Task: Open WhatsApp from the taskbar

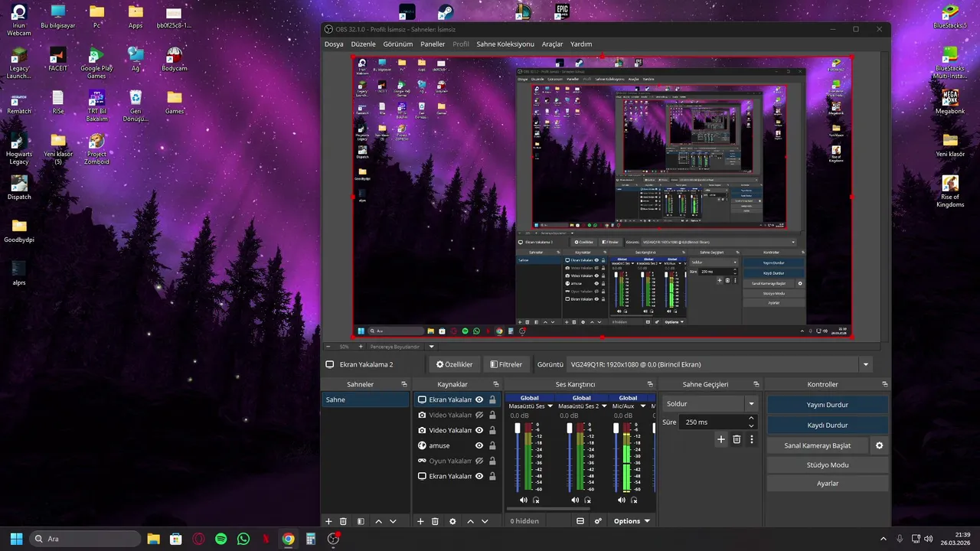Action: click(x=243, y=539)
